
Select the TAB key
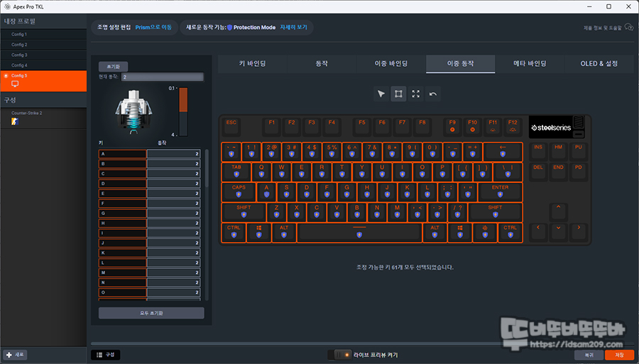(x=236, y=172)
